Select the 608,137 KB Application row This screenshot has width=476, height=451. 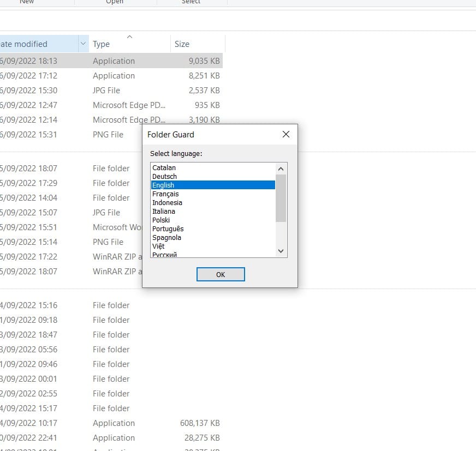click(111, 423)
